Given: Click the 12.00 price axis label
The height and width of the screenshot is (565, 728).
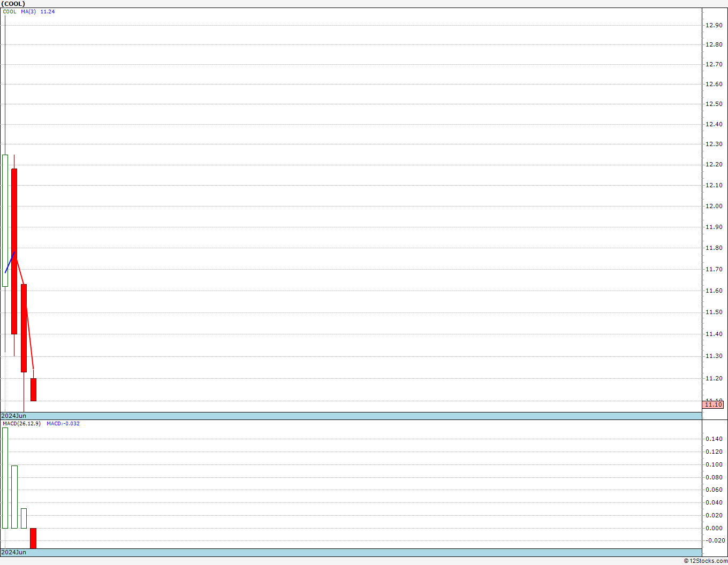Looking at the screenshot, I should (x=714, y=206).
